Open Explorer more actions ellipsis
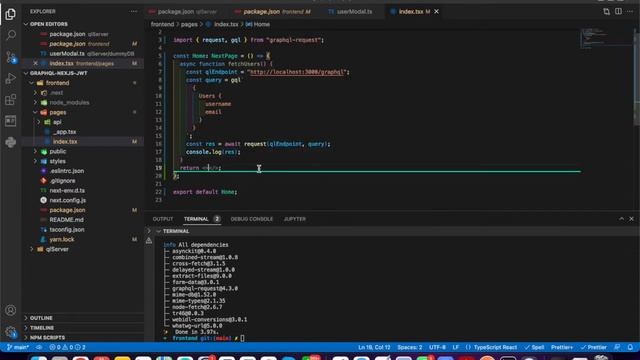640x360 pixels. 133,11
